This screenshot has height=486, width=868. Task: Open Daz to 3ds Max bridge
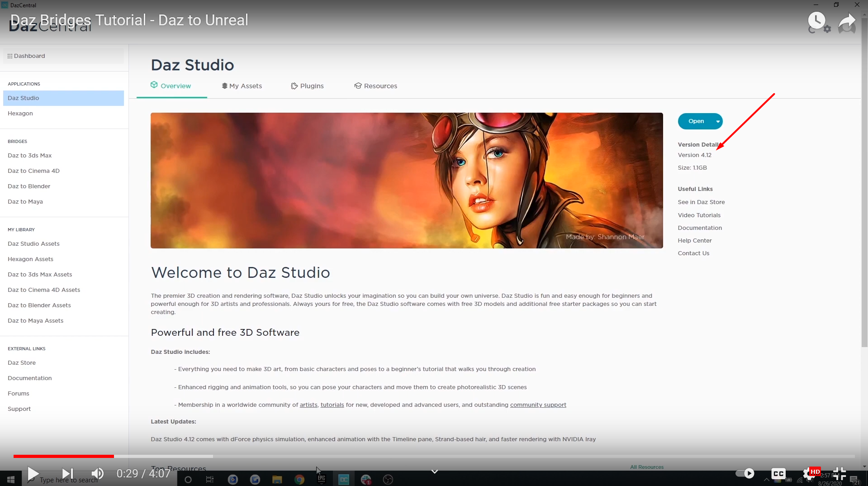(x=30, y=156)
